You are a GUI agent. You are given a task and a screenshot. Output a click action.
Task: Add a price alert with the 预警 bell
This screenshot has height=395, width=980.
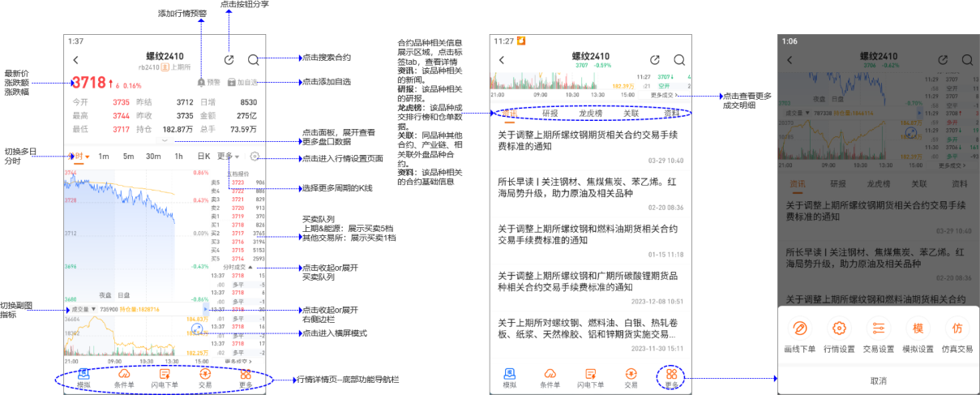pyautogui.click(x=208, y=82)
